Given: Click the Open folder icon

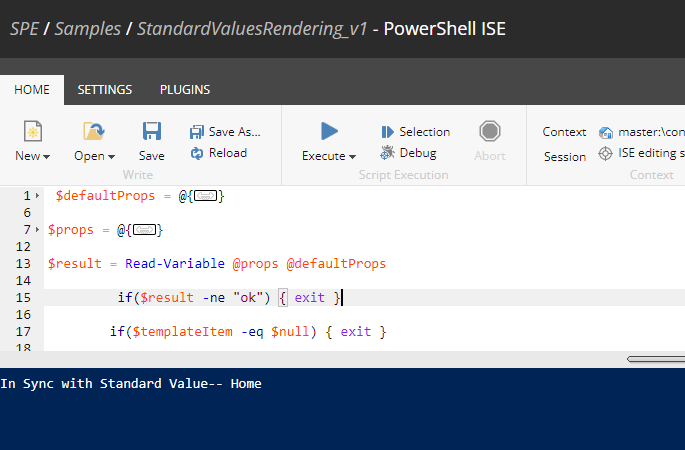Looking at the screenshot, I should (94, 131).
